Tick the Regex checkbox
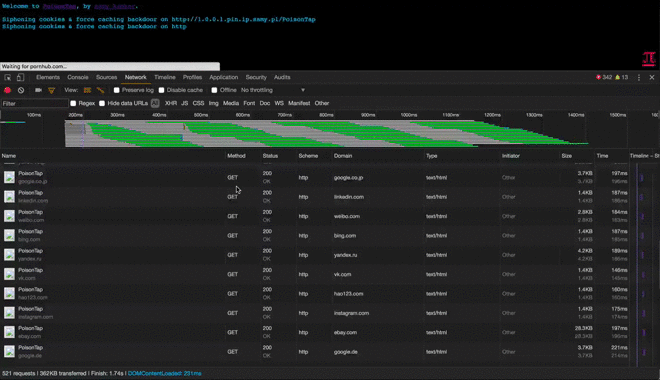The height and width of the screenshot is (380, 660). coord(73,103)
